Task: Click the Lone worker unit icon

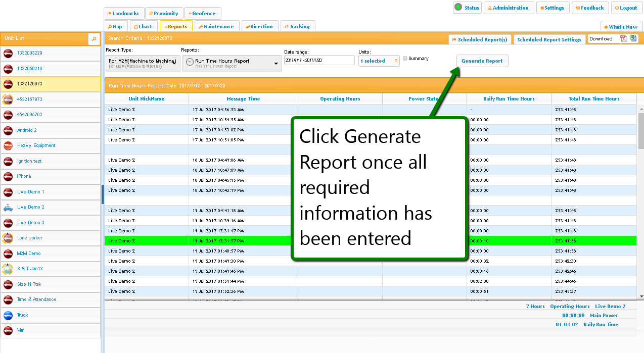Action: (x=8, y=238)
